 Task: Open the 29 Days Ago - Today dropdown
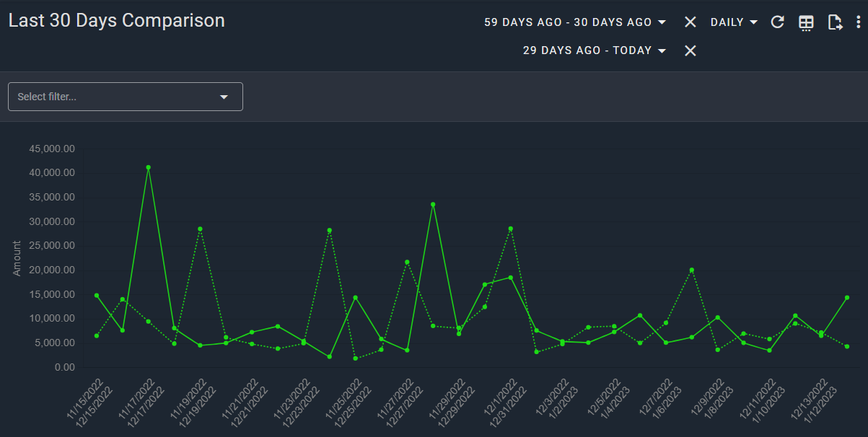click(x=594, y=50)
